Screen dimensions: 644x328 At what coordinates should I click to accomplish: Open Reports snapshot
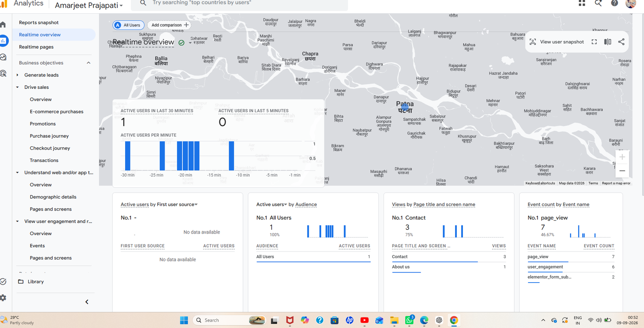point(39,23)
